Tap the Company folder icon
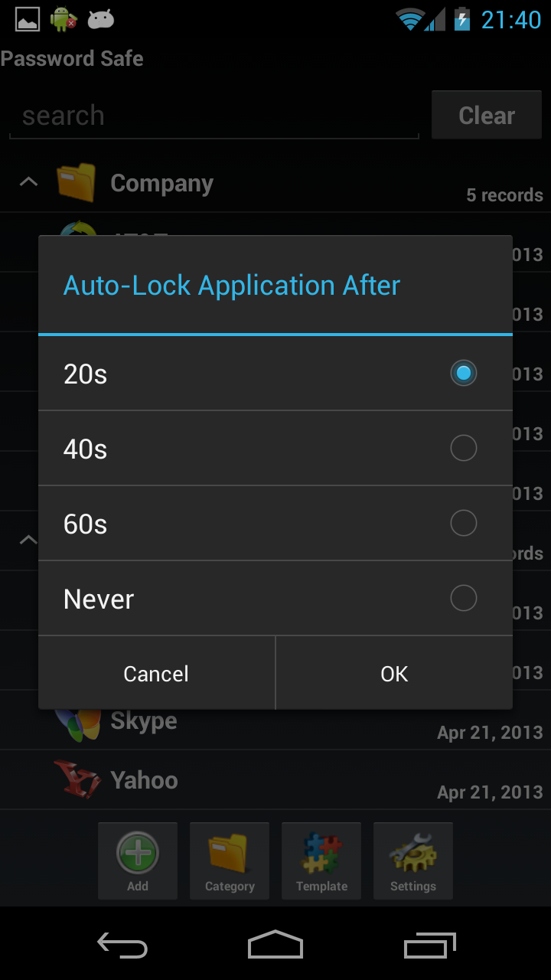This screenshot has height=980, width=551. [77, 182]
